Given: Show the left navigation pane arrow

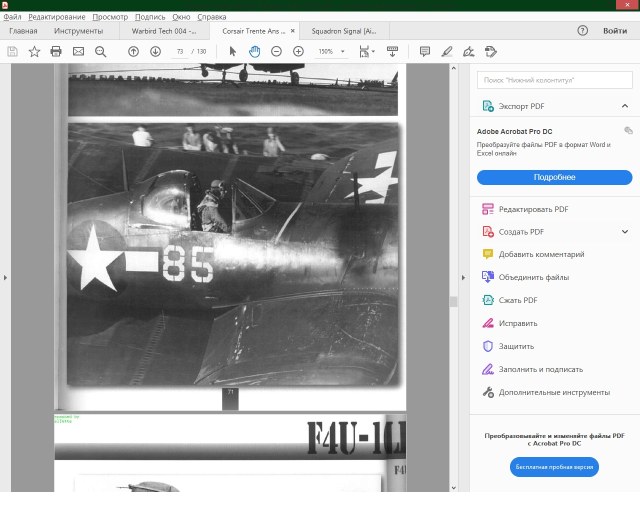Looking at the screenshot, I should click(5, 277).
